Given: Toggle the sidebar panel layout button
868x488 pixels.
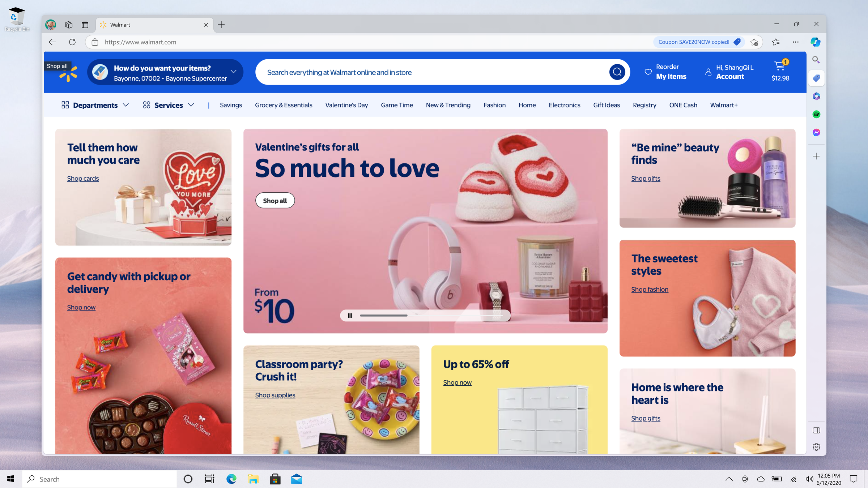Looking at the screenshot, I should (816, 430).
